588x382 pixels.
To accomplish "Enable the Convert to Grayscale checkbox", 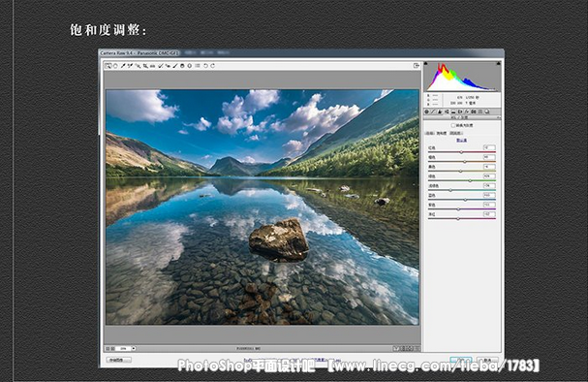I will [x=453, y=125].
